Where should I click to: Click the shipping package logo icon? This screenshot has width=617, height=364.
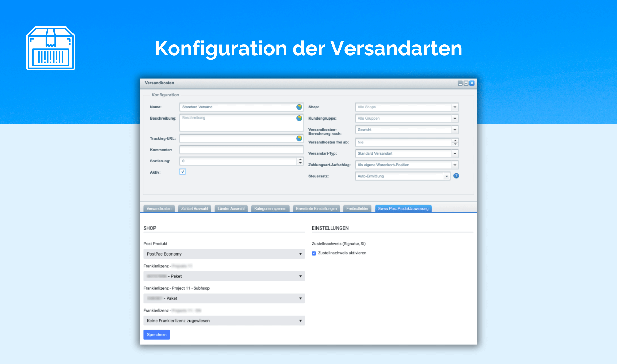pyautogui.click(x=51, y=48)
